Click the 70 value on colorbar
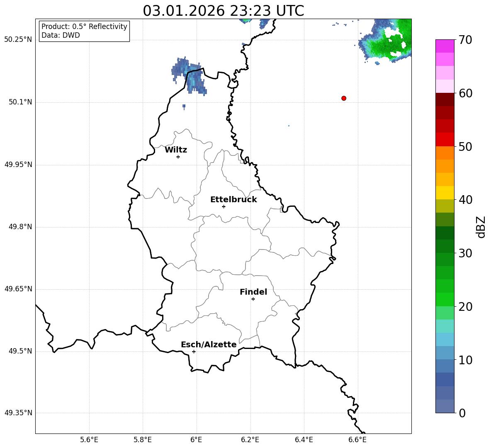This screenshot has height=448, width=491. pos(465,40)
